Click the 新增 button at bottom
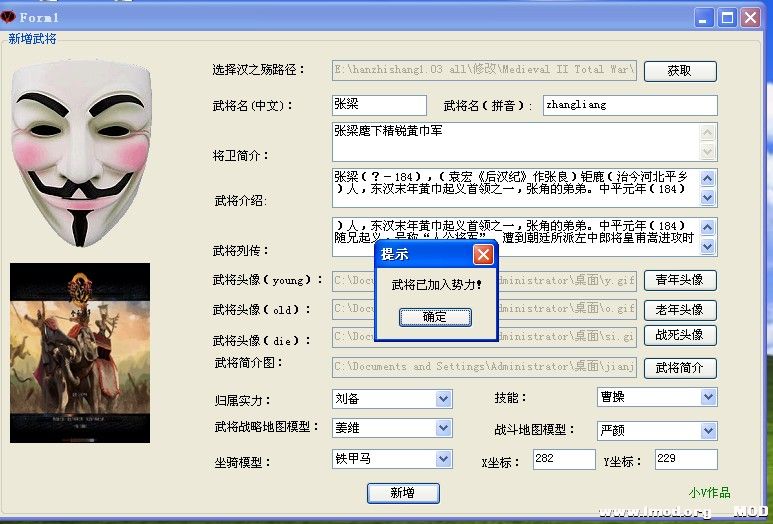This screenshot has height=524, width=773. click(403, 493)
